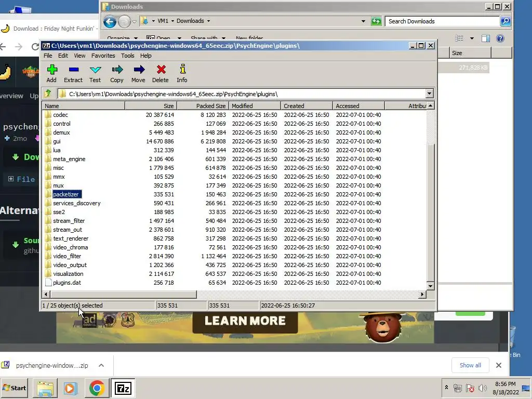This screenshot has height=399, width=532.
Task: Open the Edit menu in 7-Zip
Action: pyautogui.click(x=63, y=56)
